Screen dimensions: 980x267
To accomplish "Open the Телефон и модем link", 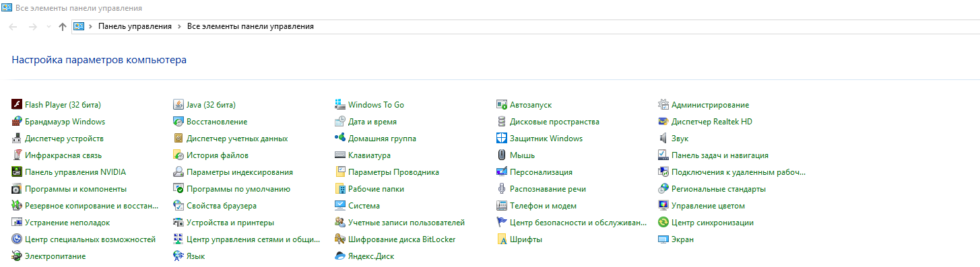I will coord(544,206).
